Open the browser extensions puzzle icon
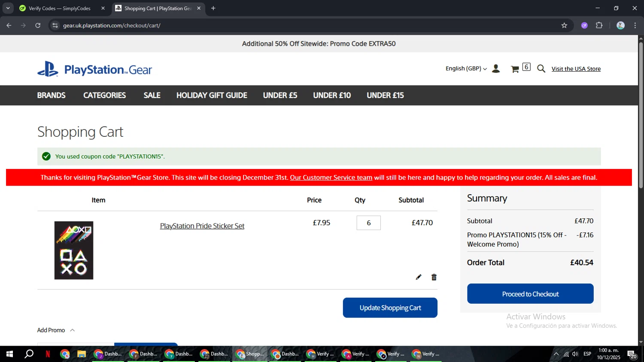 tap(599, 25)
